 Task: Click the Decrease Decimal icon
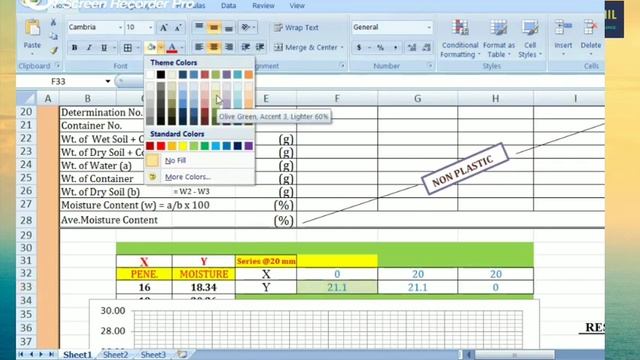pyautogui.click(x=427, y=48)
